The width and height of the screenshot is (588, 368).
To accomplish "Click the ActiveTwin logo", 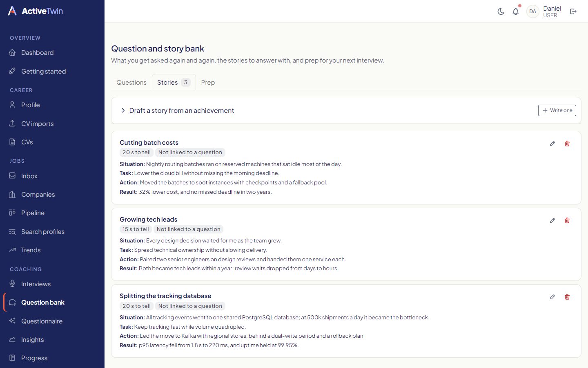I will pos(36,11).
